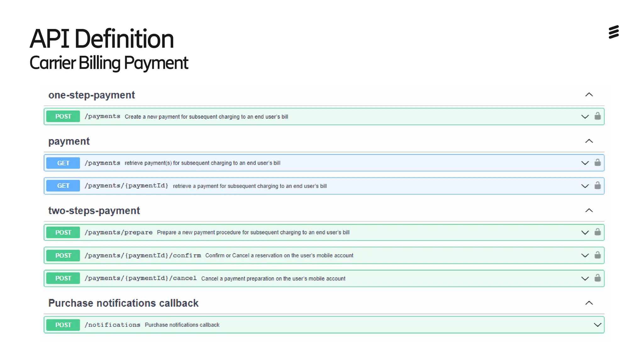This screenshot has width=644, height=362.
Task: Click the one-step-payment section heading
Action: point(92,95)
